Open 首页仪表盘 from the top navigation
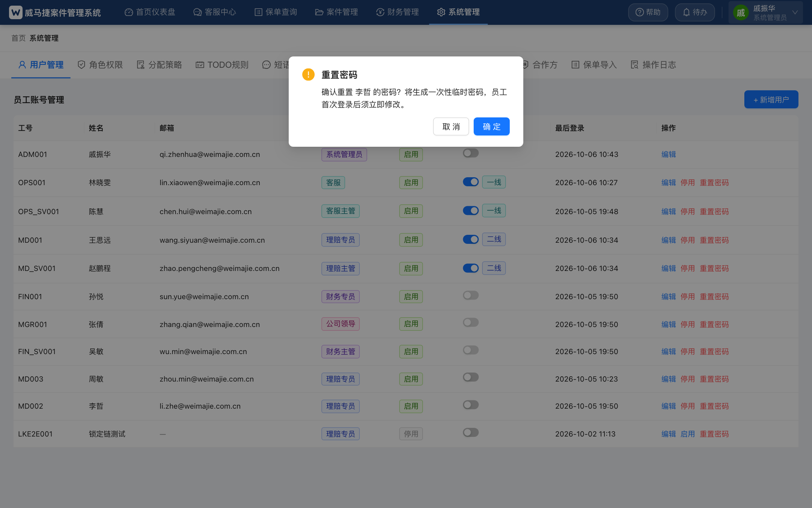 (x=150, y=12)
